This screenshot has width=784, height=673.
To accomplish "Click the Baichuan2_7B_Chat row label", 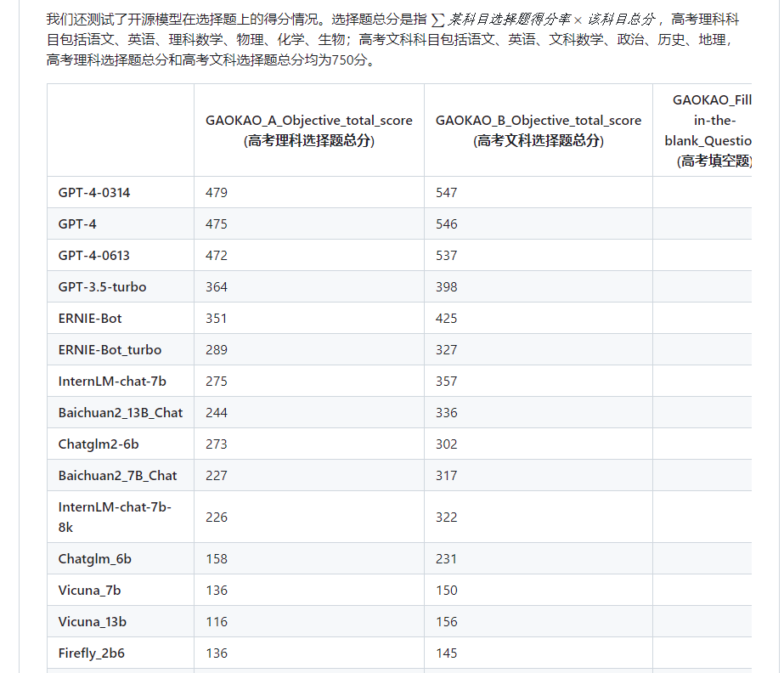I will tap(117, 476).
